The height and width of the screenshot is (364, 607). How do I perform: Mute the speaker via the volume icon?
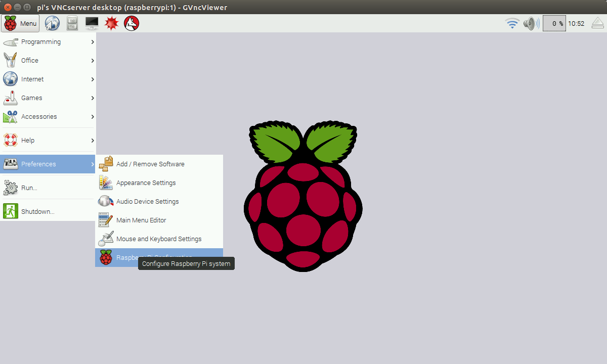[531, 23]
